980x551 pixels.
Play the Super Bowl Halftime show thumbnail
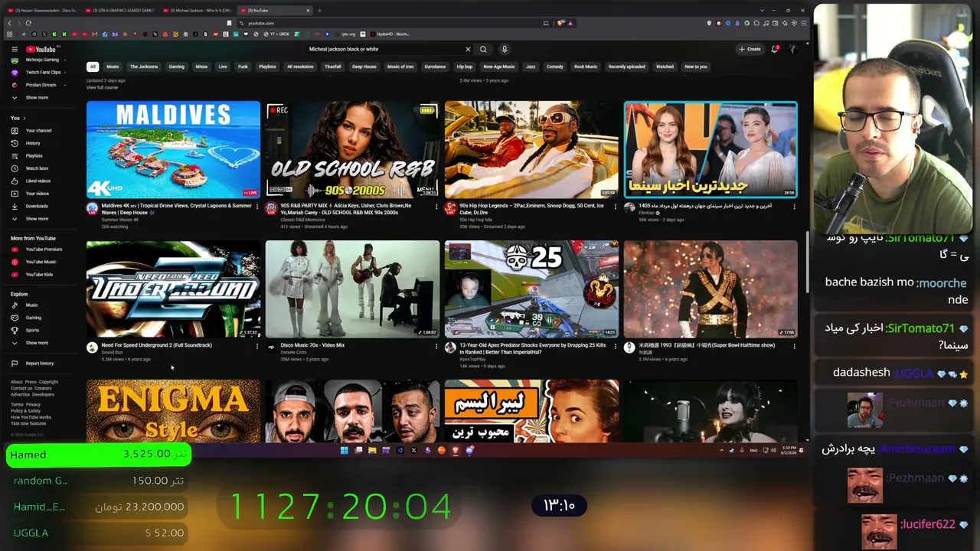click(x=710, y=289)
